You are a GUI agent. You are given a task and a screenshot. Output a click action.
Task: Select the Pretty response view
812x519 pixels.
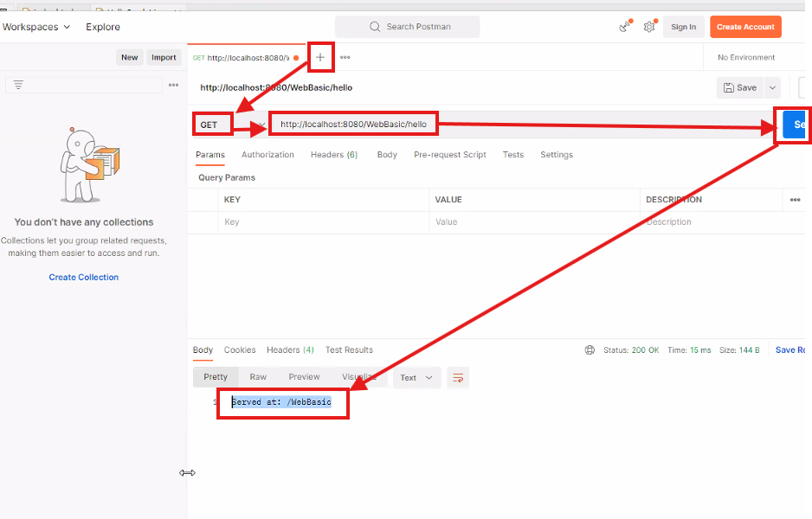coord(216,377)
